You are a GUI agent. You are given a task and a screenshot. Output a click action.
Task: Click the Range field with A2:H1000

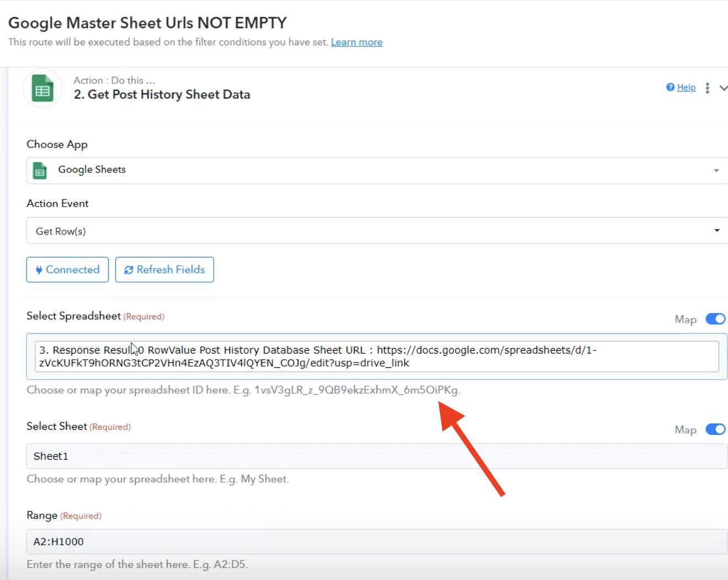376,542
